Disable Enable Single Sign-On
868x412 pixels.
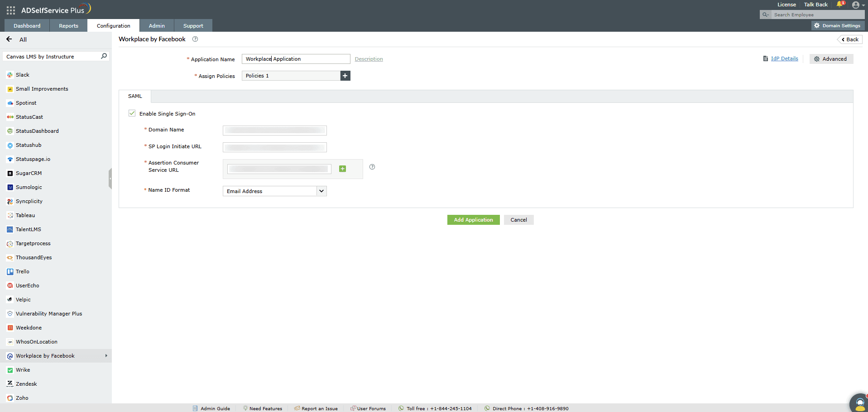pyautogui.click(x=132, y=113)
